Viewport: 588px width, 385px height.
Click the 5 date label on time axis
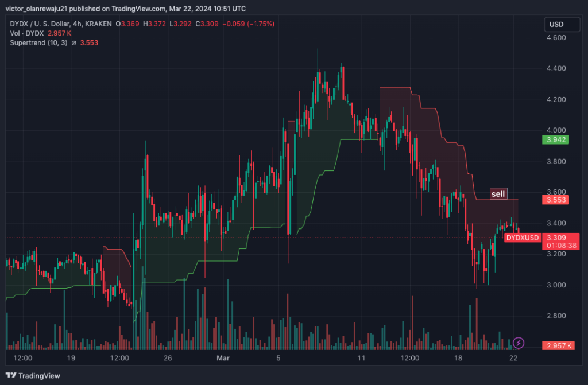click(278, 358)
